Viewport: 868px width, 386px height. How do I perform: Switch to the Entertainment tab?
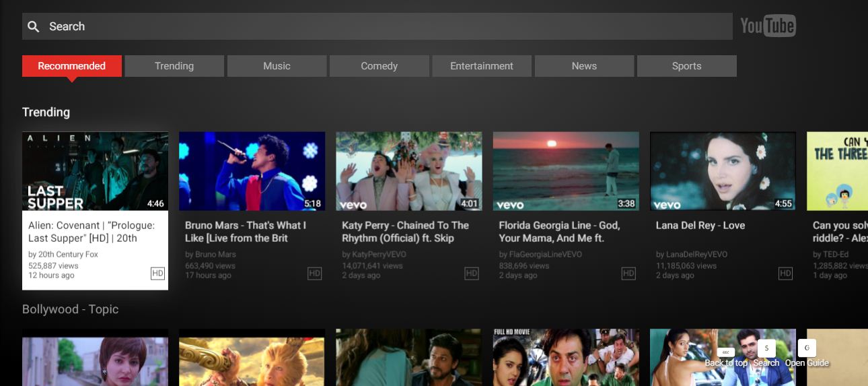[x=482, y=66]
